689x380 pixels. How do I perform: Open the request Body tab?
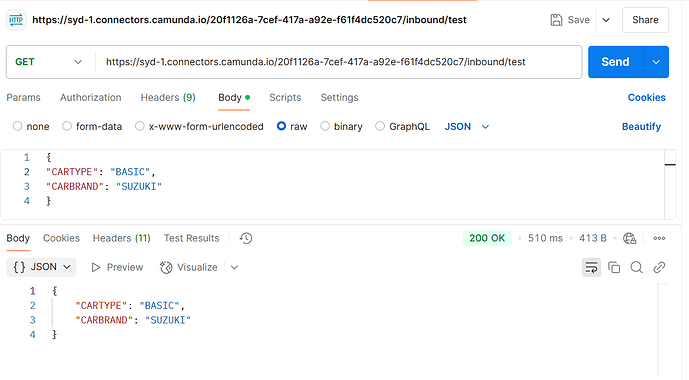pos(234,98)
